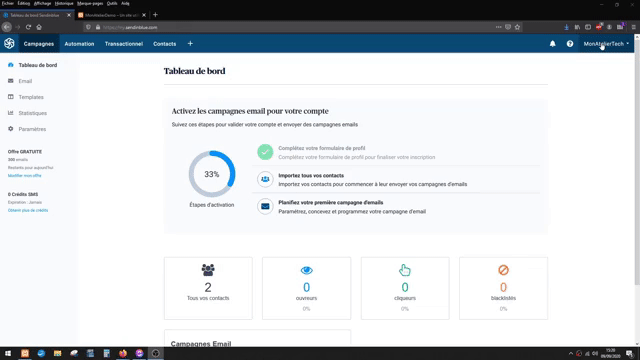Open the Historique browser menu

click(64, 3)
